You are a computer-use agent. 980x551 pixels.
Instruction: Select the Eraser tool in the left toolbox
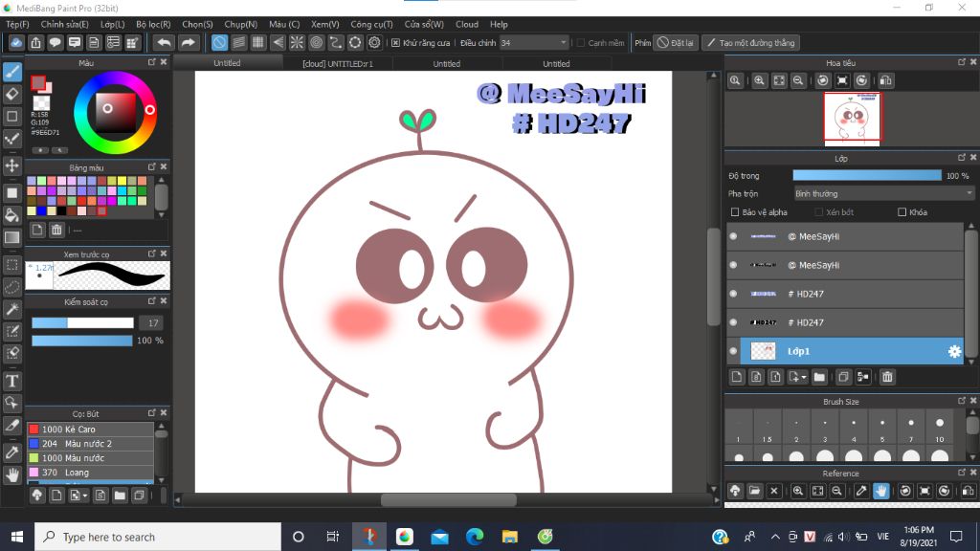11,95
